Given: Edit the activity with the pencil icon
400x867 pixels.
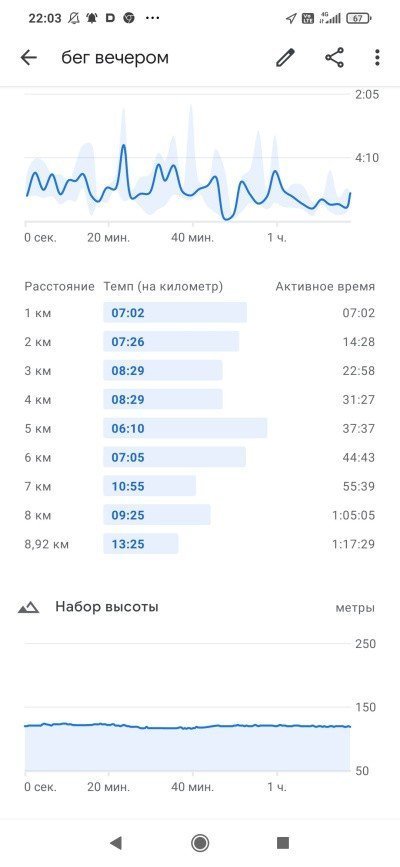Looking at the screenshot, I should pyautogui.click(x=285, y=58).
